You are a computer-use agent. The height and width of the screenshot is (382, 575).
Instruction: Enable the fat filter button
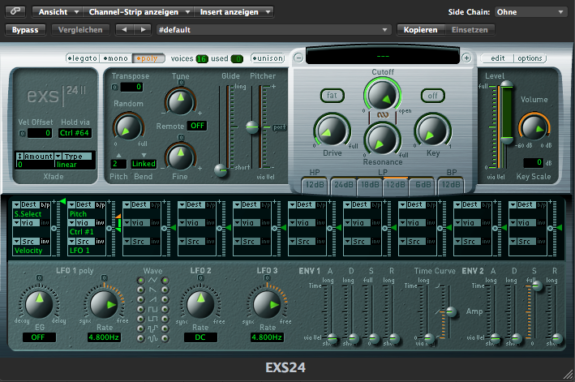click(332, 95)
